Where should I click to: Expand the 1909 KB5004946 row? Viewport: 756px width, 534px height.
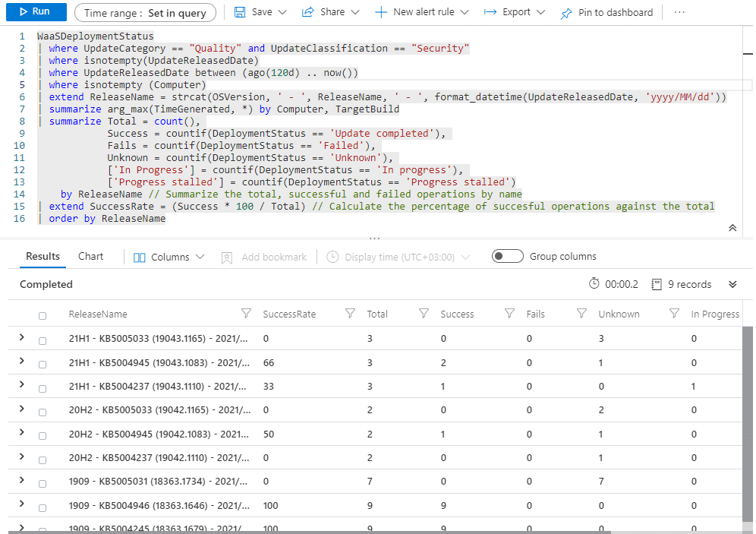coord(22,504)
